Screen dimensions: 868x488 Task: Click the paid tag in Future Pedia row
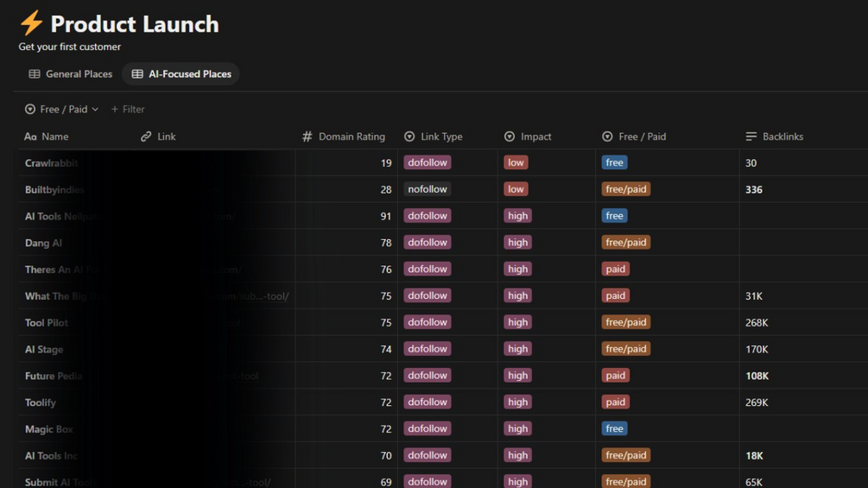tap(616, 375)
